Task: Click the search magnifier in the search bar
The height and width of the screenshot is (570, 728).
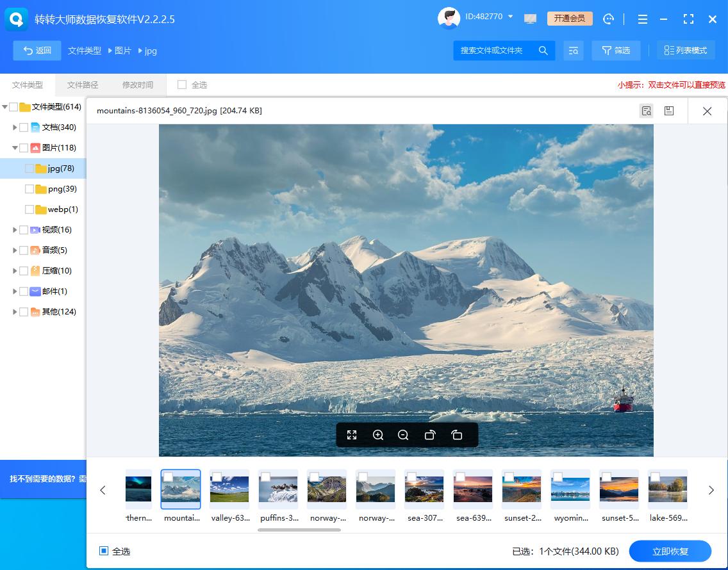Action: [542, 50]
